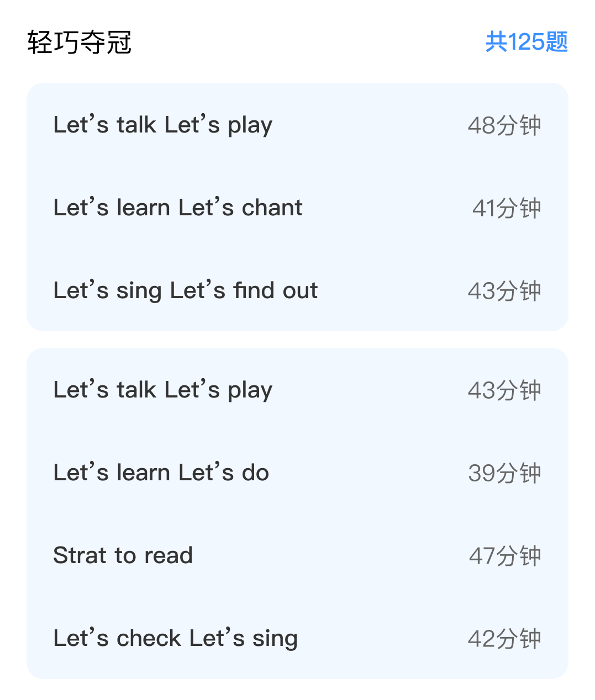This screenshot has height=700, width=595.
Task: Select the Let's sing Let's find out lesson
Action: pos(185,291)
